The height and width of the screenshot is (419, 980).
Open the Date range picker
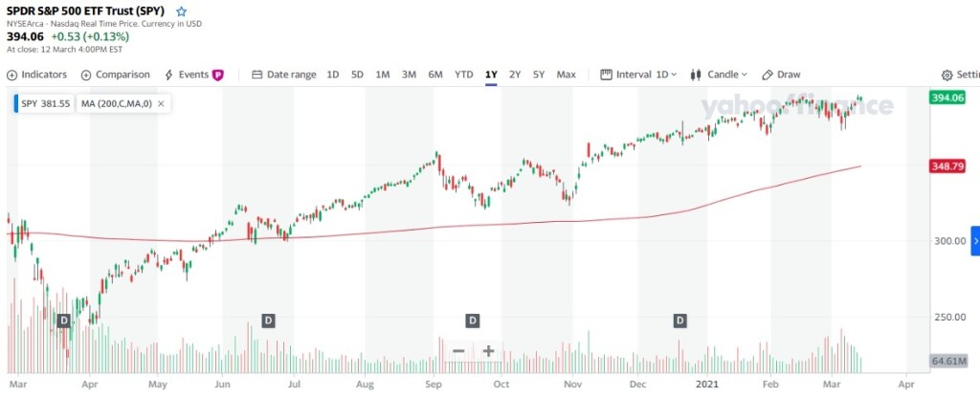coord(283,75)
